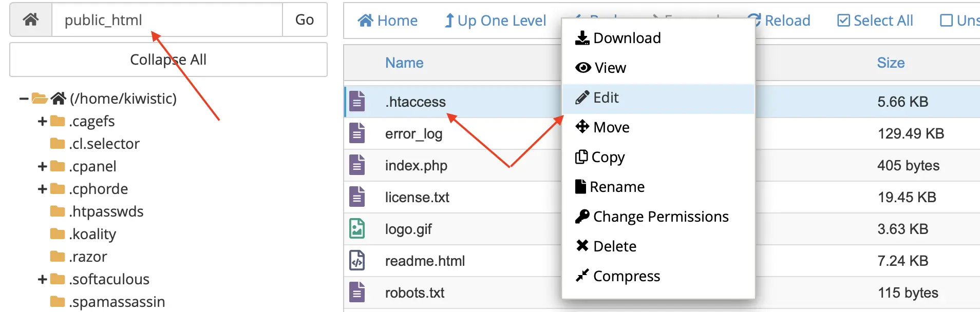This screenshot has width=980, height=312.
Task: Click the 129.49 KB size cell
Action: pyautogui.click(x=911, y=133)
